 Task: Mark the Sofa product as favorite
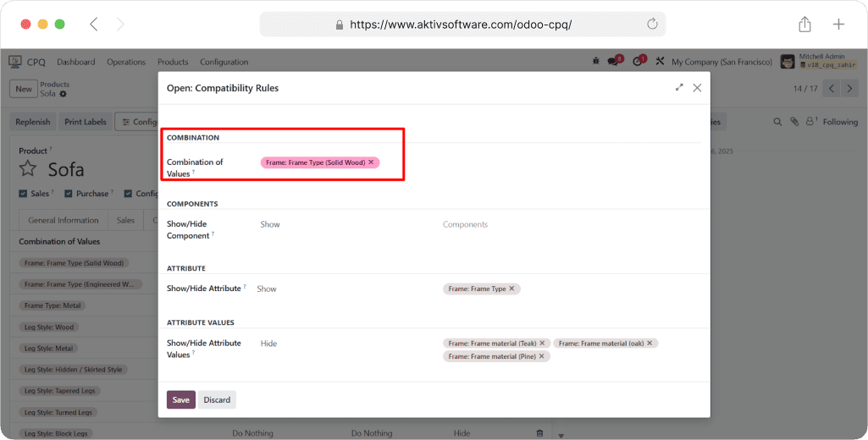(28, 169)
